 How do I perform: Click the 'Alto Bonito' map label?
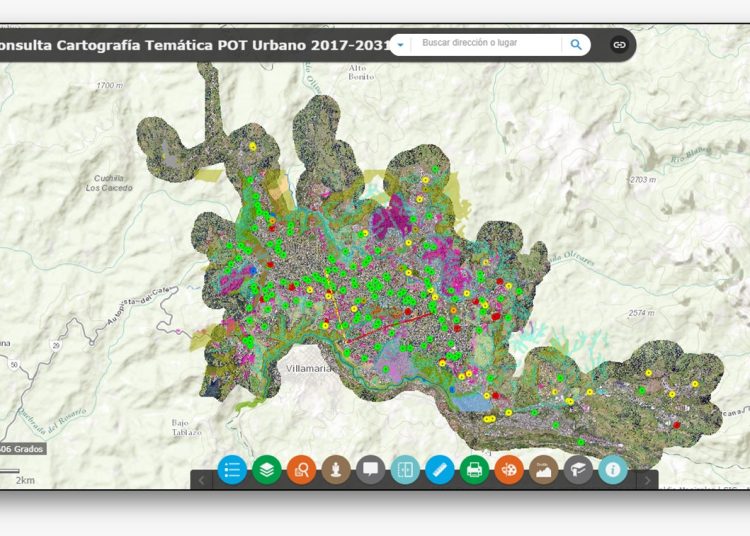coord(361,72)
